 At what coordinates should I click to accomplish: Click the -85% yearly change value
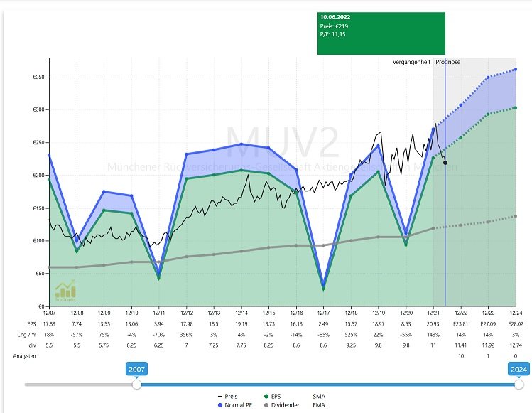[323, 335]
